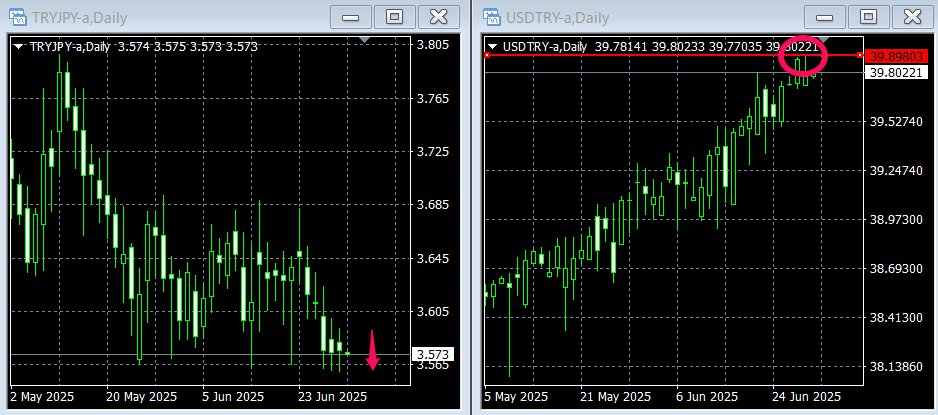The image size is (938, 415).
Task: Open the USDTRY-a chart dropdown triangle
Action: [x=493, y=46]
